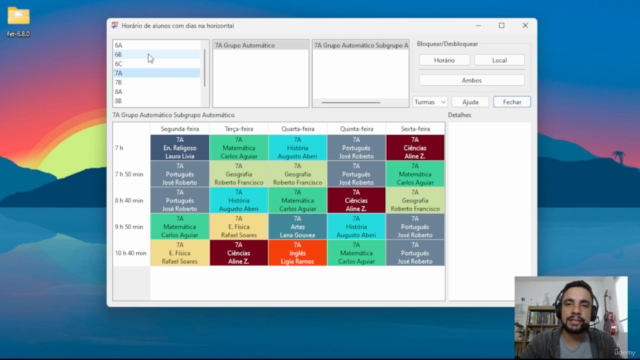This screenshot has width=640, height=360.
Task: Select Monday 9 h 50 Matemática cell
Action: 180,227
